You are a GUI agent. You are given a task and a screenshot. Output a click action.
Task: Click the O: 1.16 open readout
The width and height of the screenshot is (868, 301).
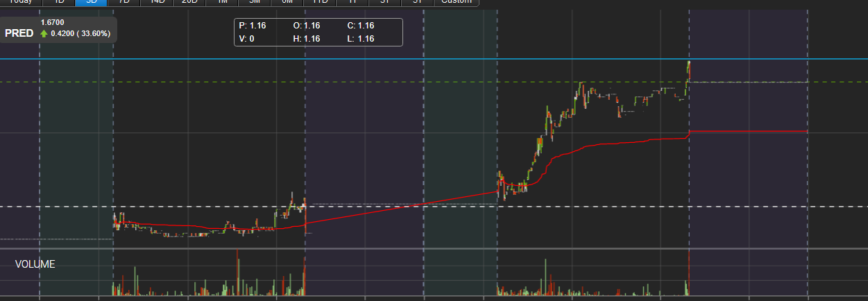(x=307, y=26)
